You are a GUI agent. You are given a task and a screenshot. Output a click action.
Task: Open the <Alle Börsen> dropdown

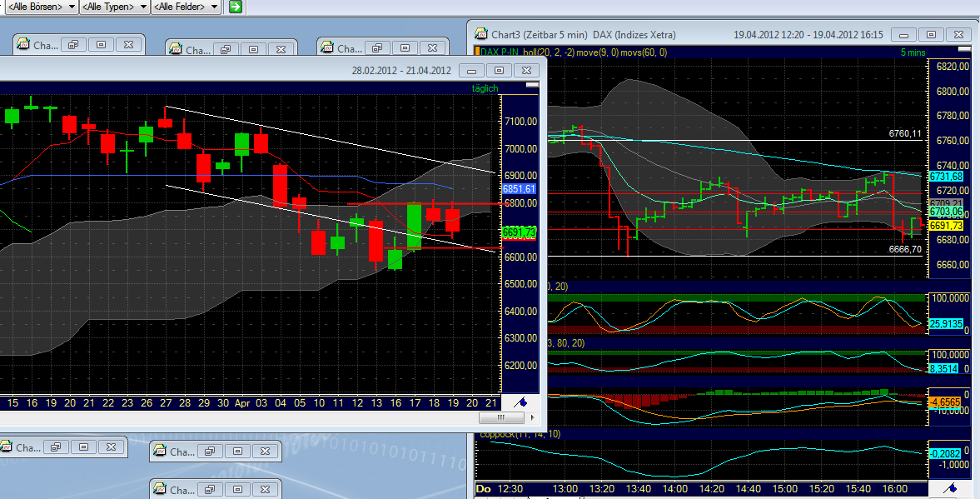[x=42, y=7]
